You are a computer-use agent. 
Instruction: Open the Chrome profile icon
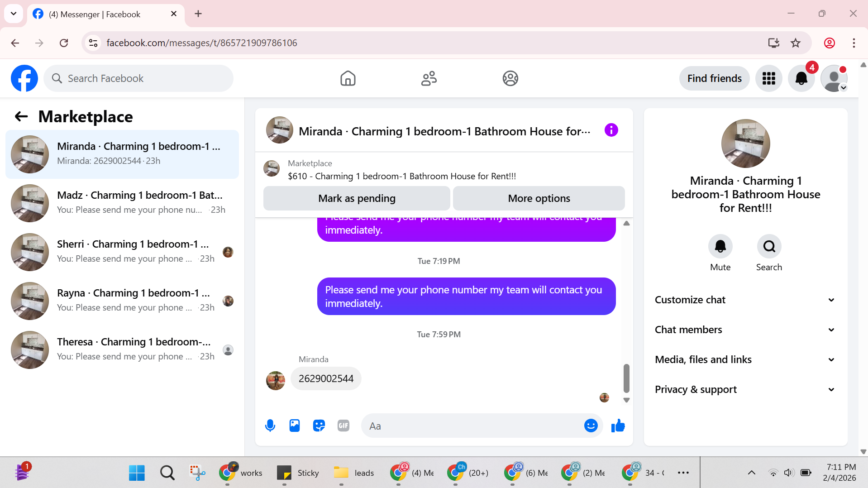coord(829,43)
